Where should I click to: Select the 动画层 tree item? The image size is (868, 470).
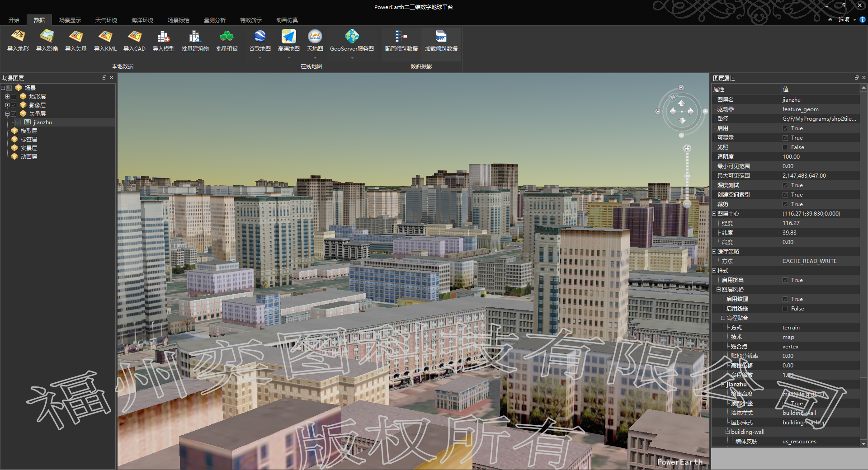[x=28, y=157]
